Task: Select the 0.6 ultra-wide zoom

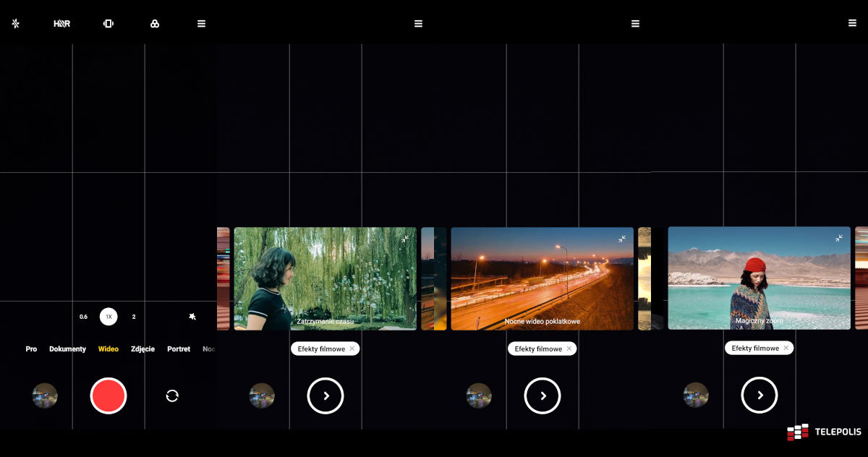Action: pyautogui.click(x=83, y=317)
